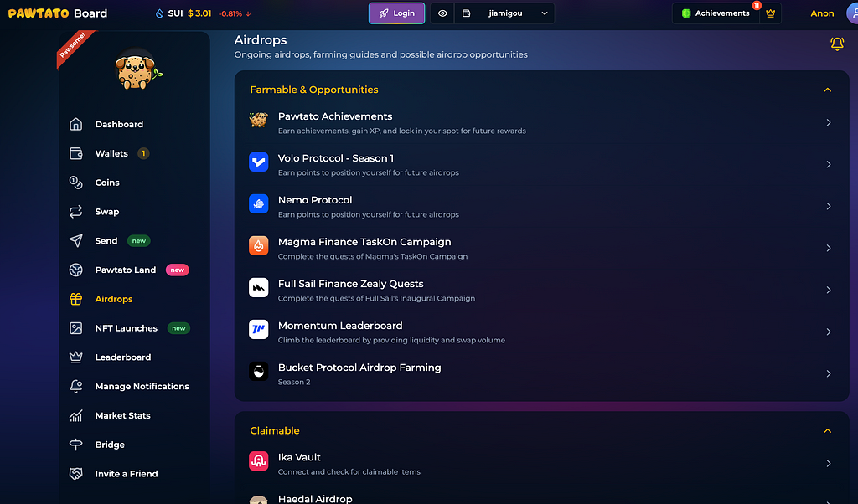This screenshot has height=504, width=858.
Task: Click the Manage Notifications bell icon
Action: (x=76, y=387)
